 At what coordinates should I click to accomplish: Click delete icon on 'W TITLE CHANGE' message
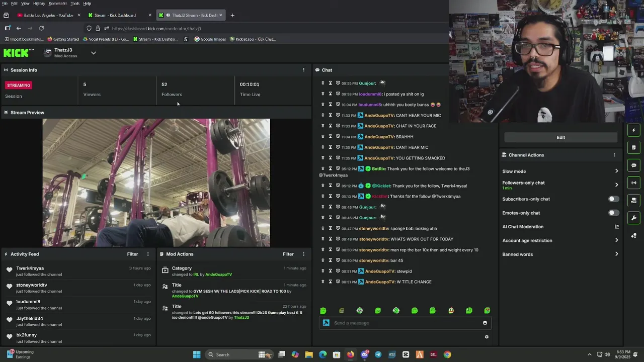[x=323, y=282]
